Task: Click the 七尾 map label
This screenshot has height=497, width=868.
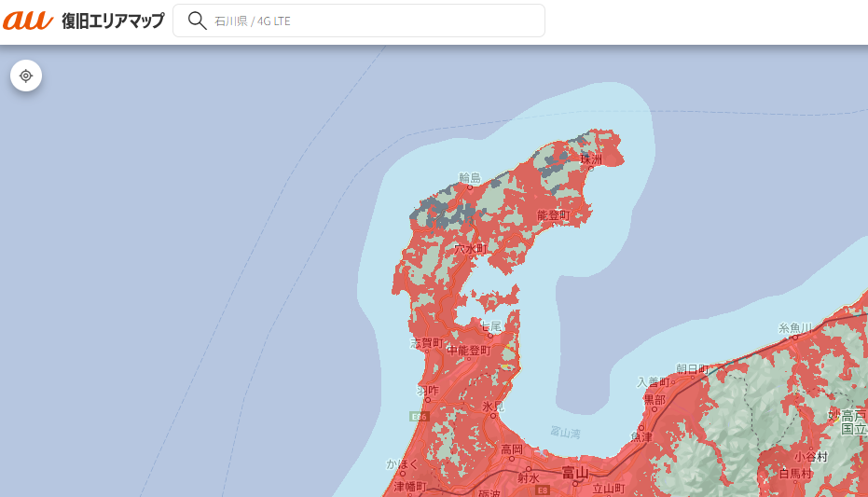Action: pyautogui.click(x=490, y=326)
